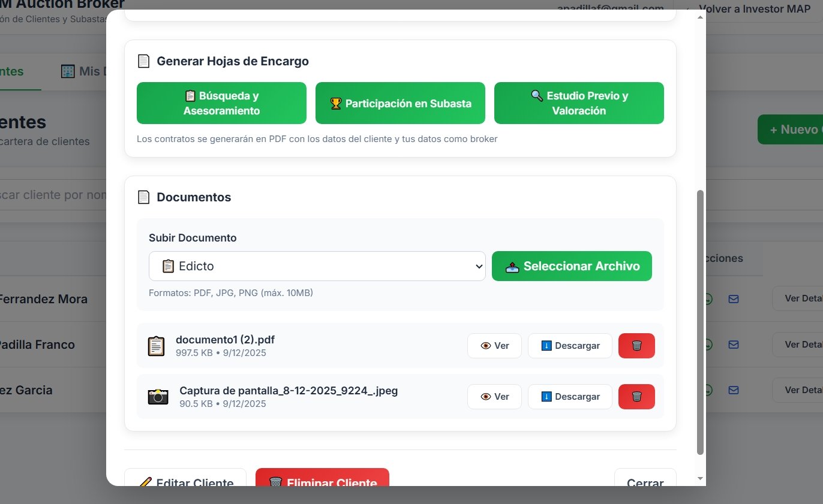The image size is (823, 504).
Task: Click the email icon in Padilla Franco row
Action: (x=733, y=345)
